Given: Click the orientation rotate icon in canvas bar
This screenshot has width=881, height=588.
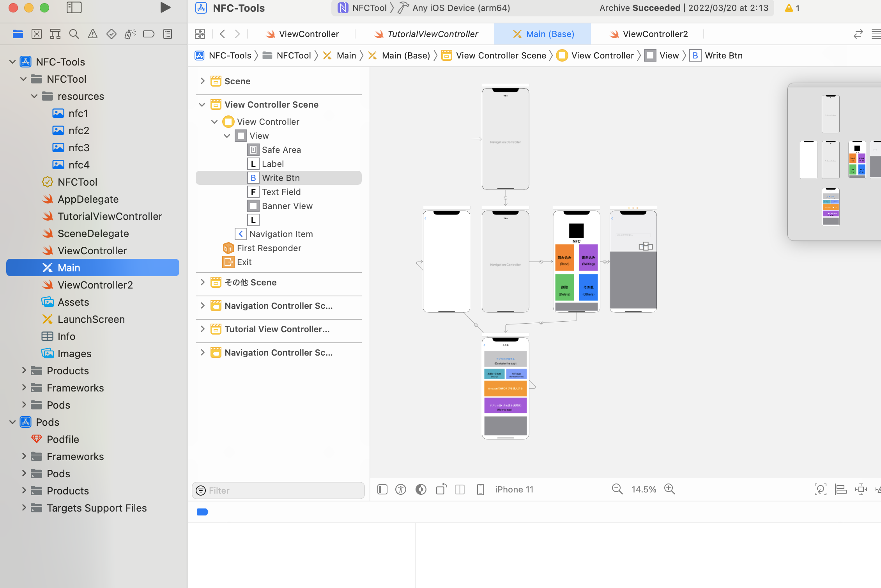Looking at the screenshot, I should (441, 489).
